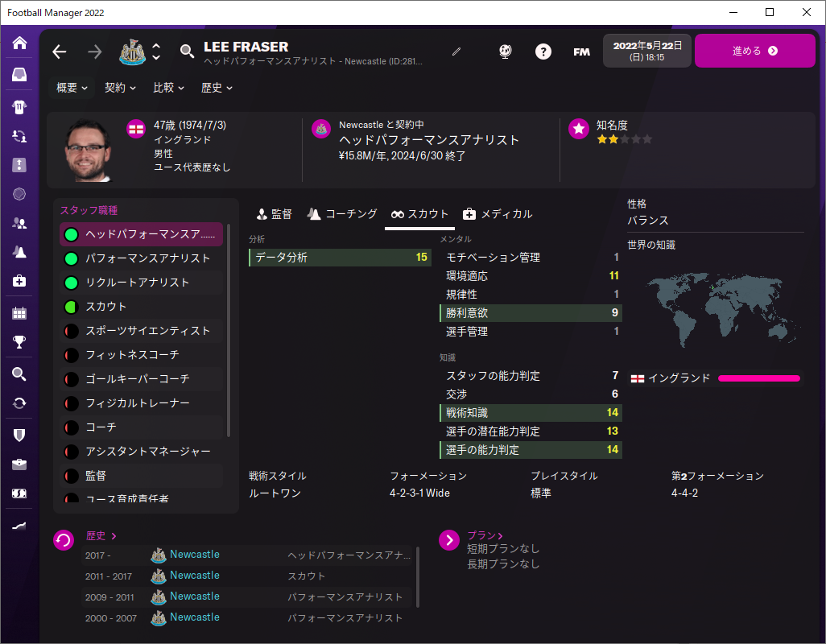Click the Newcastle club badge in header

click(x=132, y=52)
